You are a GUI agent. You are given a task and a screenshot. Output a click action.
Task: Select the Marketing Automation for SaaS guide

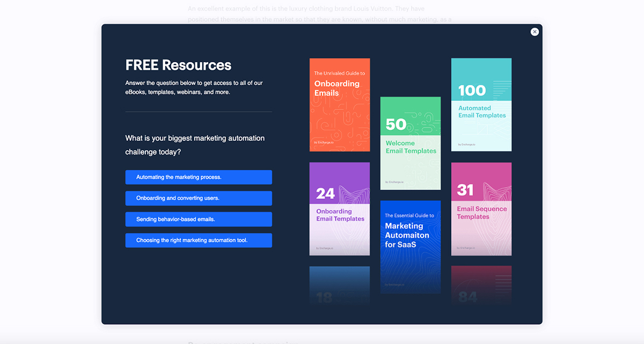point(410,246)
